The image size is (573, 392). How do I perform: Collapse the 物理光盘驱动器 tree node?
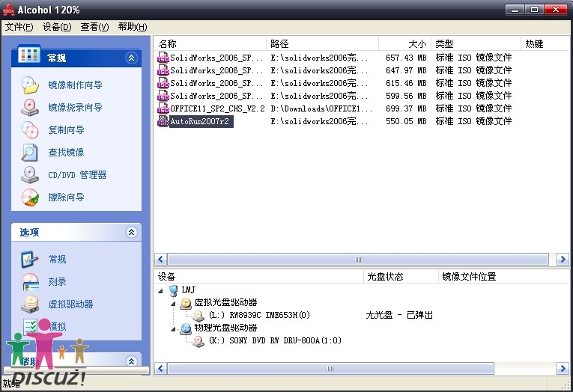point(173,329)
